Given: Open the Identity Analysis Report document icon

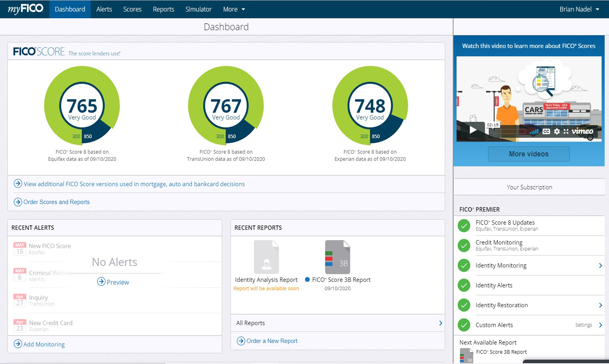Looking at the screenshot, I should [266, 257].
